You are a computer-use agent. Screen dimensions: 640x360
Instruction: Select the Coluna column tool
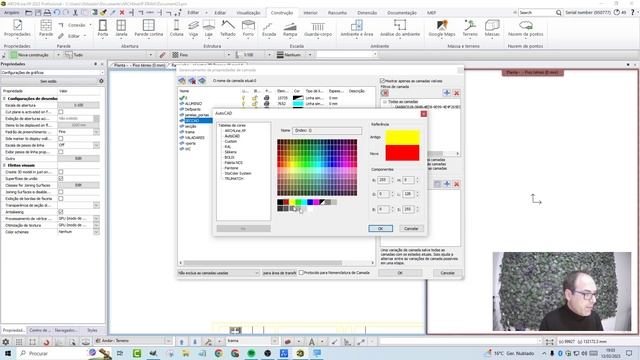click(x=176, y=28)
